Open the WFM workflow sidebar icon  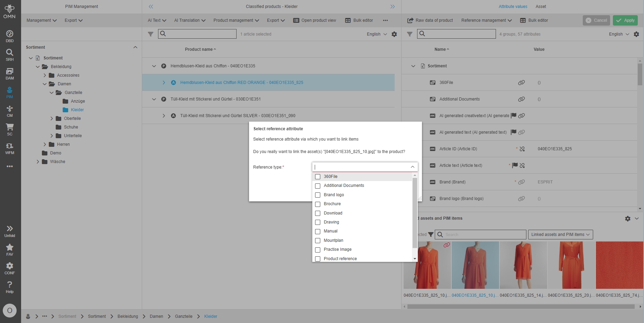coord(10,148)
